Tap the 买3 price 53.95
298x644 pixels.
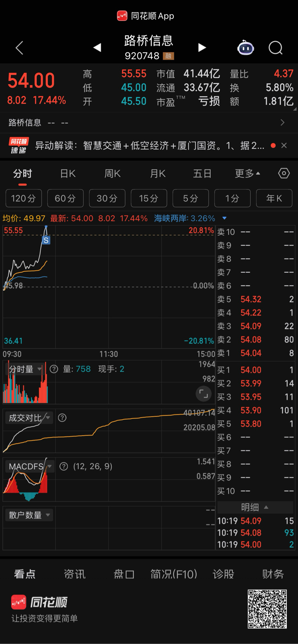251,397
